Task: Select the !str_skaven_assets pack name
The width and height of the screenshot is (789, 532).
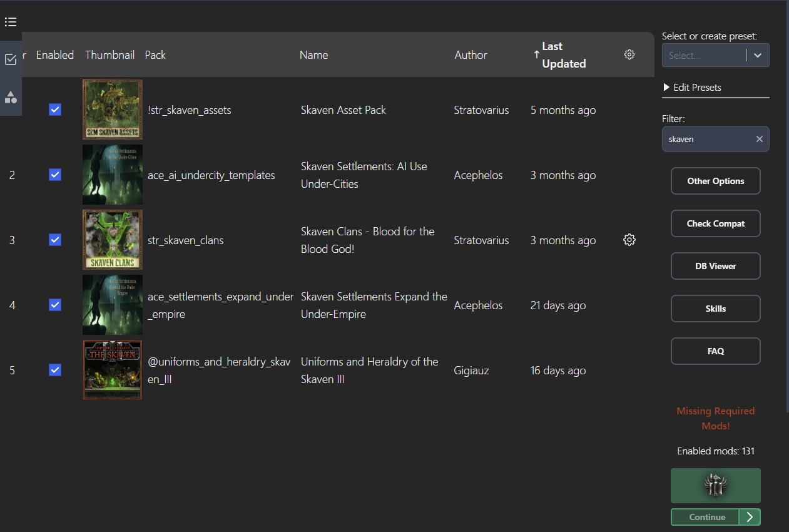Action: click(x=190, y=110)
